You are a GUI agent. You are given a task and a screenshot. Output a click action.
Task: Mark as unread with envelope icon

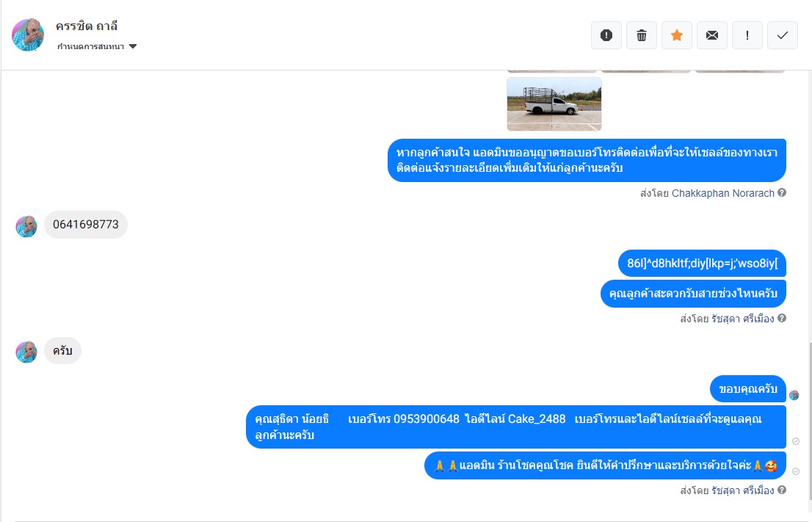712,35
